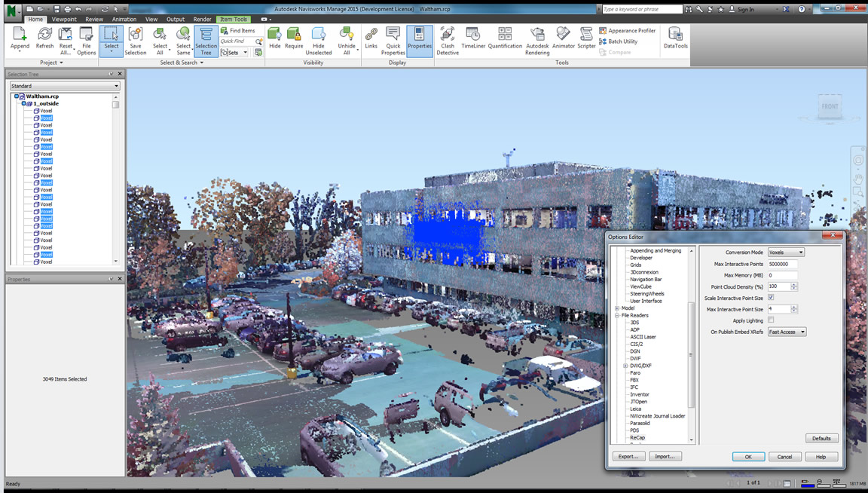
Task: Click the Refresh icon in Project group
Action: tap(44, 38)
